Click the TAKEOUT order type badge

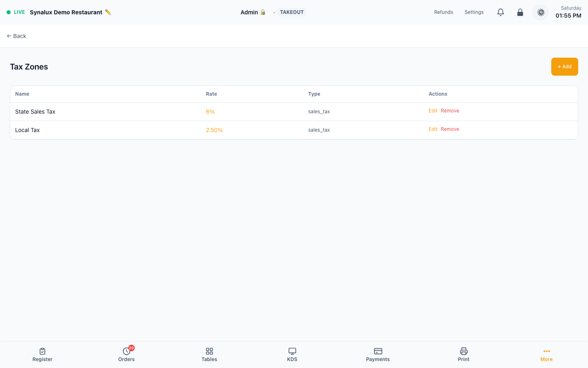[292, 12]
